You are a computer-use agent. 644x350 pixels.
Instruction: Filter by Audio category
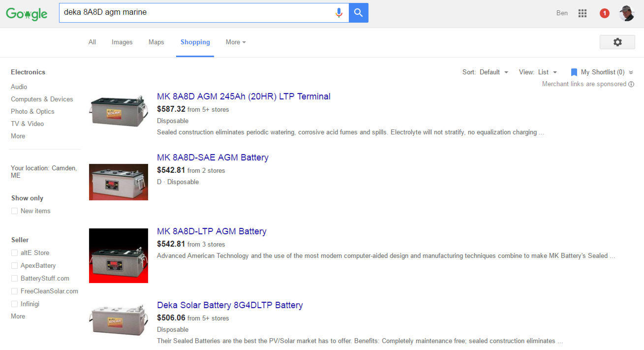19,87
